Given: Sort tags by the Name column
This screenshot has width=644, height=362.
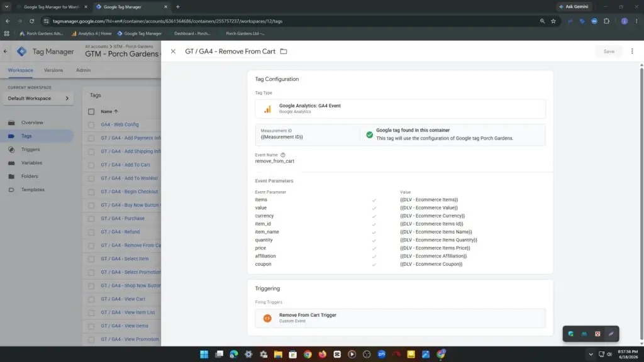Looking at the screenshot, I should point(109,111).
